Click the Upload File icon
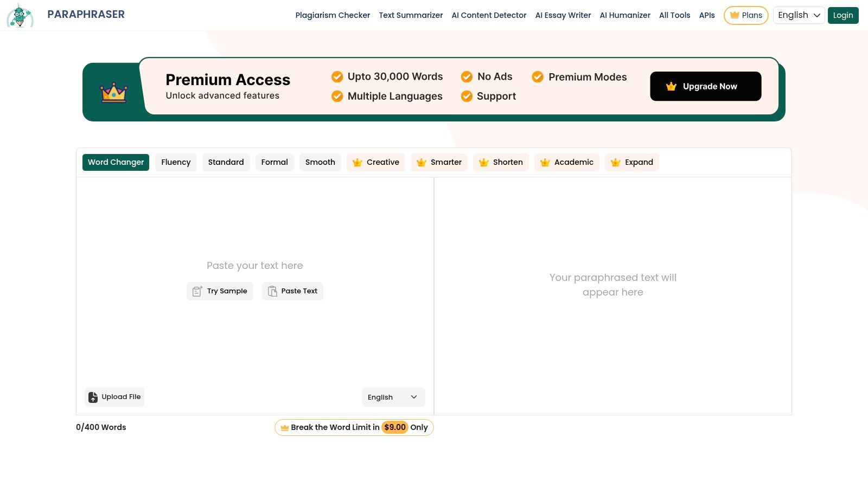 (x=93, y=397)
